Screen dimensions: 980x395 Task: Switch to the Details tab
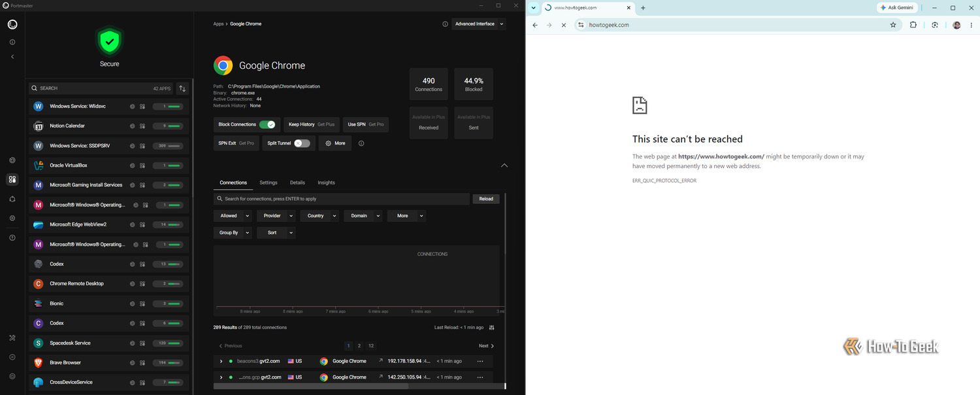click(297, 183)
